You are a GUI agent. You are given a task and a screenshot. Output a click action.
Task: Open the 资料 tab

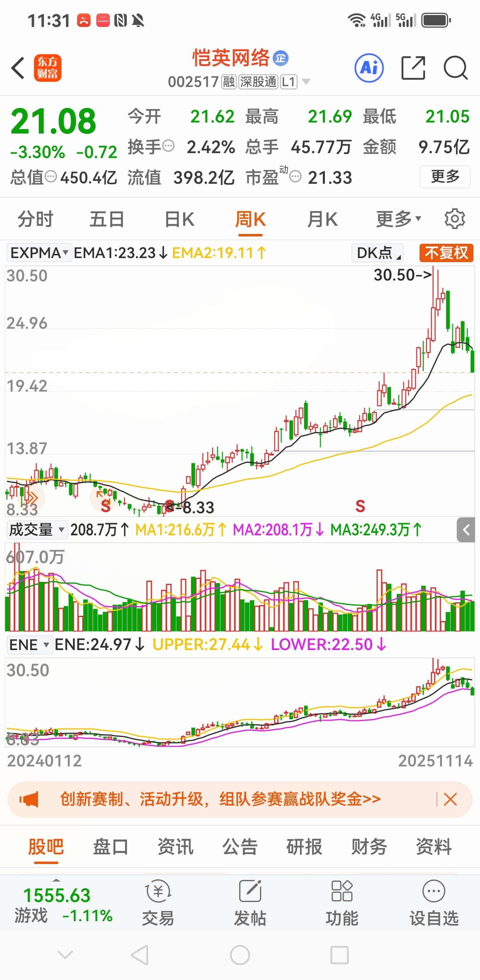pos(433,846)
